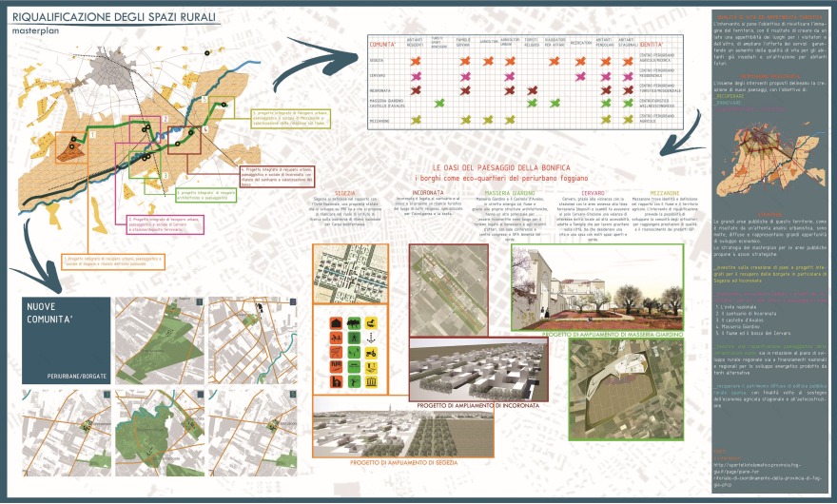837x504 pixels.
Task: Click the green X mark in Masseria Giardino row under Turisti Sport
Action: click(x=438, y=104)
